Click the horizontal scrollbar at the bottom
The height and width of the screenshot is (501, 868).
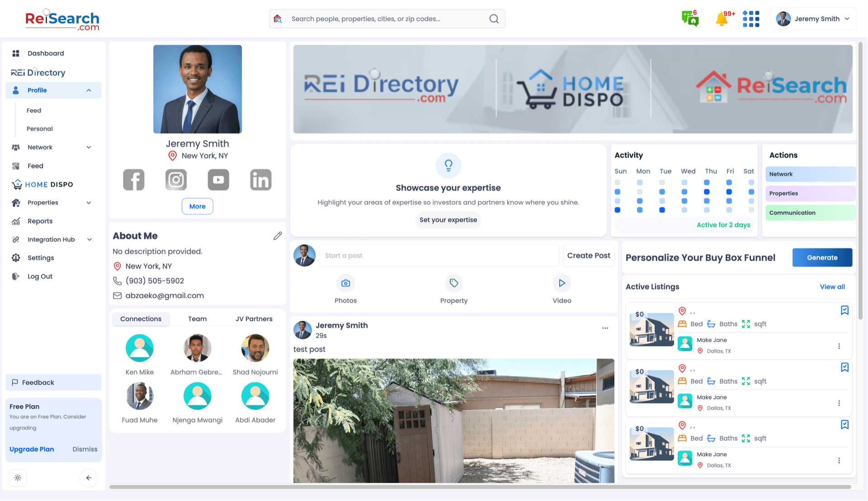coord(480,487)
